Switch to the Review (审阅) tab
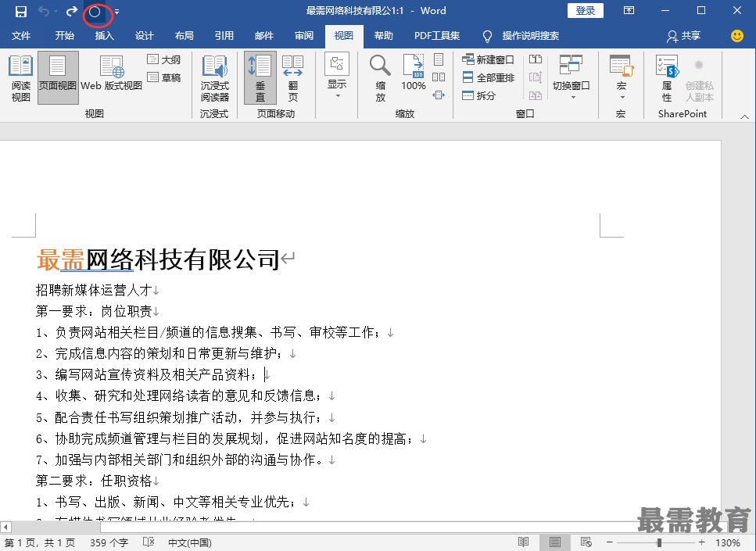 [x=304, y=36]
